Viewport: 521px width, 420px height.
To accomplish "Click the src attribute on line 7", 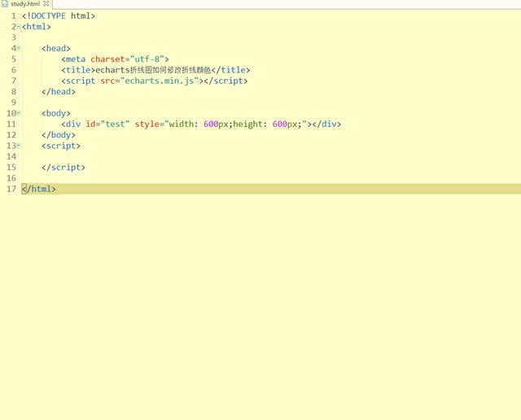I will tap(107, 81).
